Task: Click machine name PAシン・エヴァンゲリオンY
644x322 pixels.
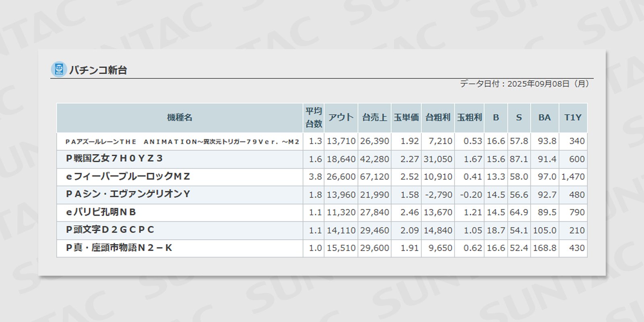Action: coord(128,194)
